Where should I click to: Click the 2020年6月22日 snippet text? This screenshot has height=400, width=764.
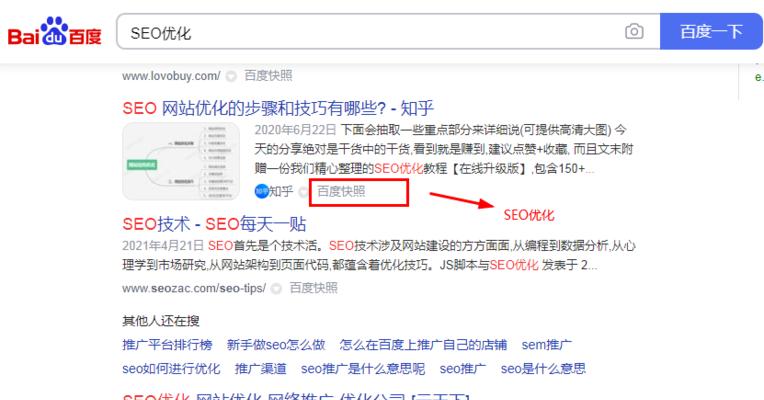[295, 130]
